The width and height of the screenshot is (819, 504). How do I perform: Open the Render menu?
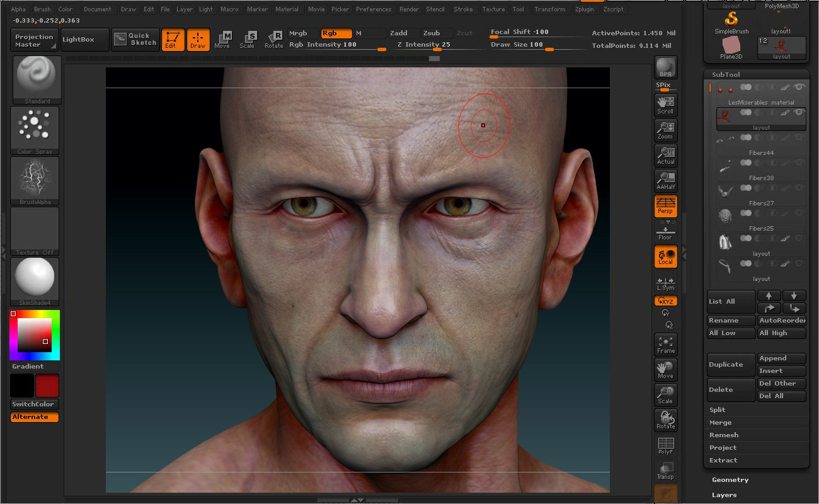(x=409, y=9)
